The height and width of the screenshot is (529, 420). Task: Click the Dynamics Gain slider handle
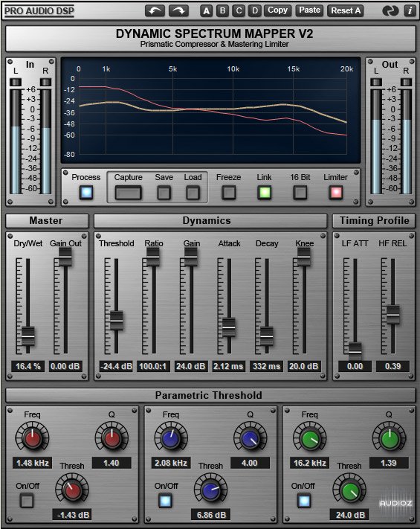[191, 257]
